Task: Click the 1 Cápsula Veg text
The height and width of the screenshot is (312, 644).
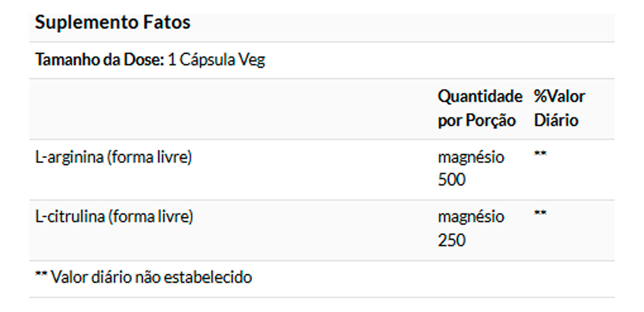Action: tap(217, 60)
